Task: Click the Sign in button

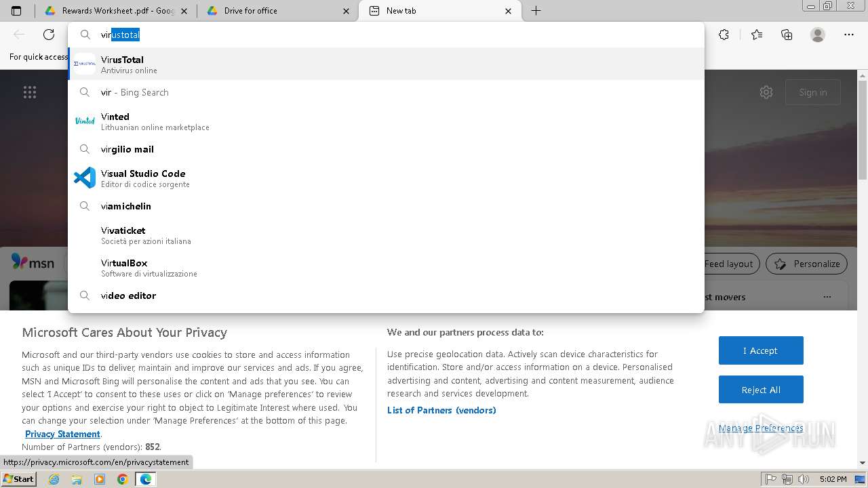Action: [x=813, y=92]
